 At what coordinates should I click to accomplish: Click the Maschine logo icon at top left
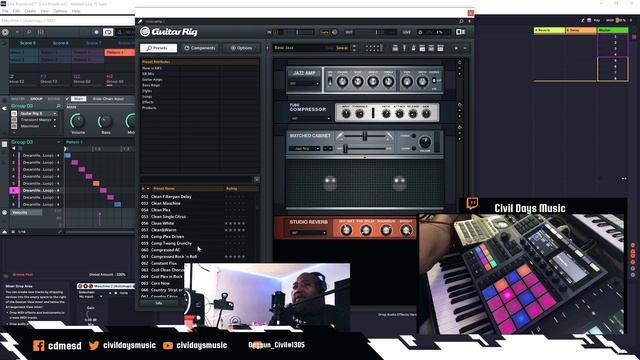5,32
